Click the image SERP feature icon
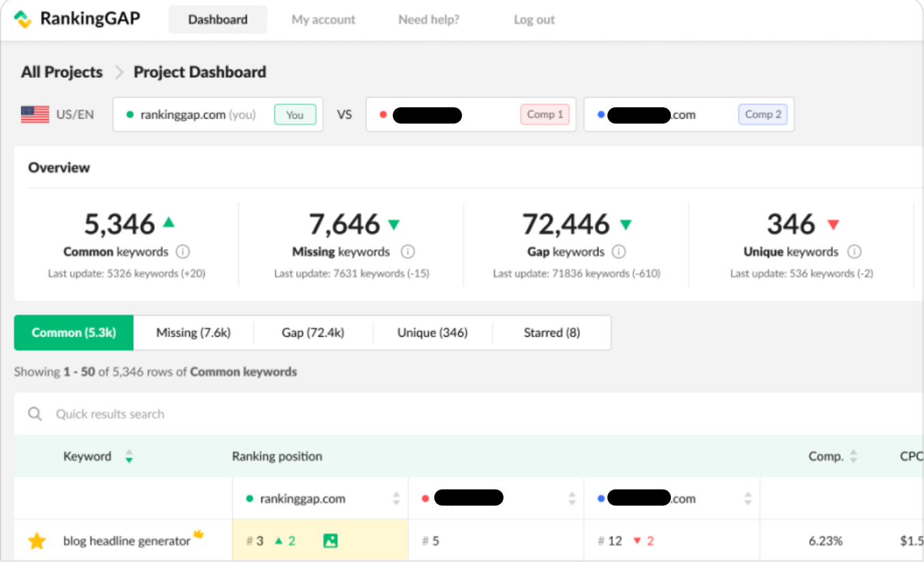This screenshot has width=924, height=562. click(330, 541)
